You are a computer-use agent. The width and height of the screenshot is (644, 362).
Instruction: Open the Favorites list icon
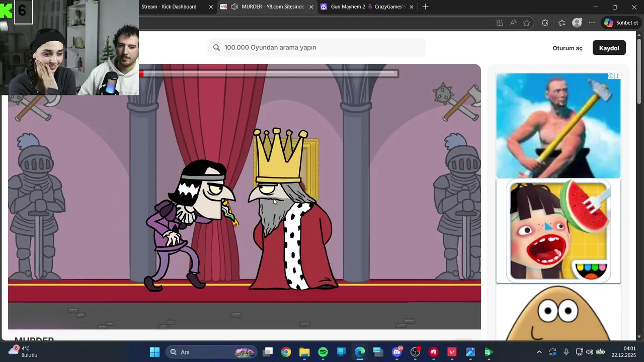(562, 23)
